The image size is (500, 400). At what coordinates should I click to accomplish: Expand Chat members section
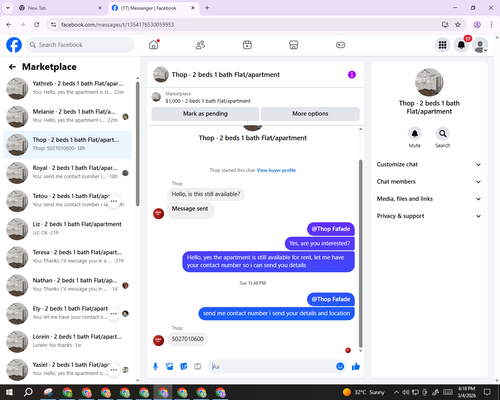point(429,182)
